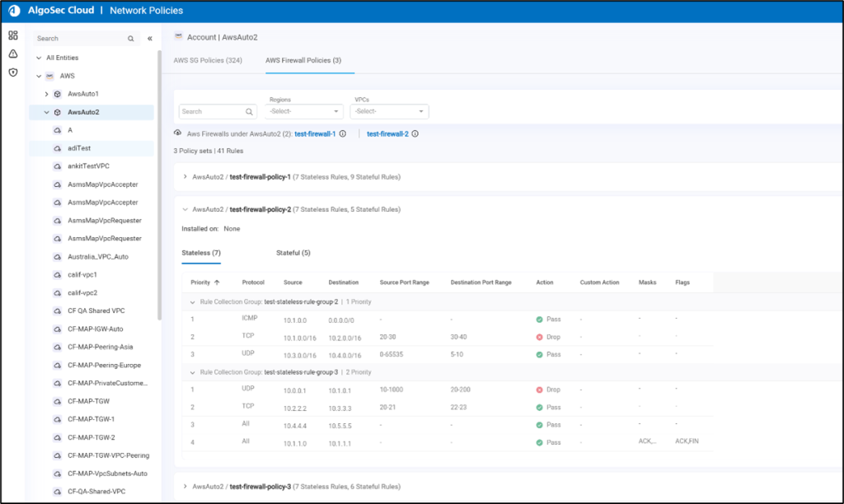This screenshot has height=504, width=844.
Task: Collapse the sidebar with double-chevron icon
Action: [150, 39]
